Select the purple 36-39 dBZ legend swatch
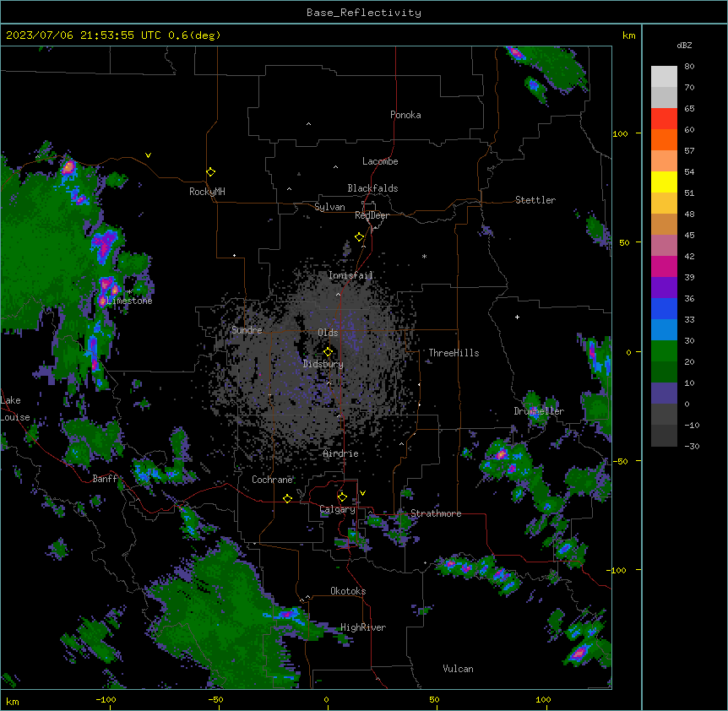Viewport: 728px width, 711px height. click(x=664, y=287)
